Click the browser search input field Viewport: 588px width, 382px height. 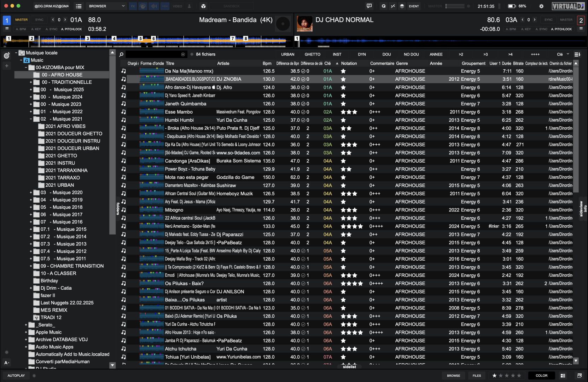click(x=154, y=54)
